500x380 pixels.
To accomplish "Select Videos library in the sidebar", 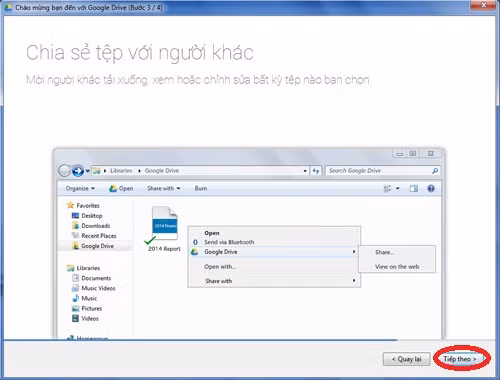I will click(x=90, y=319).
